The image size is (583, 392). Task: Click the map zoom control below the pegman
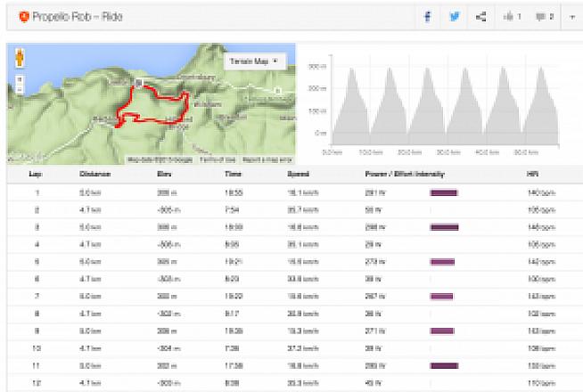coord(18,86)
